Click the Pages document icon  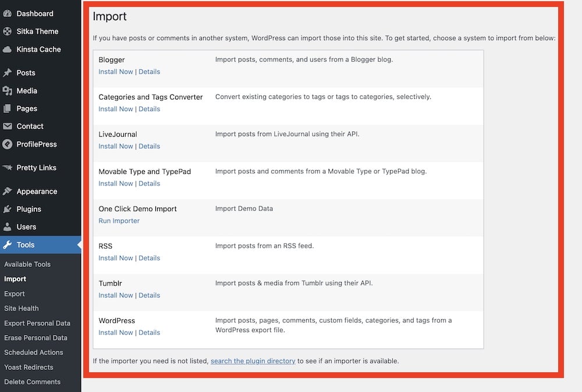(8, 108)
